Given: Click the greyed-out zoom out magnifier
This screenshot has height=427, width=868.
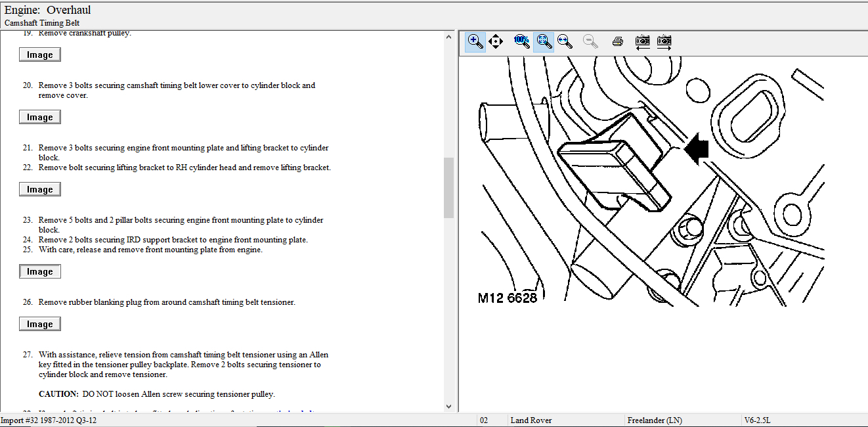Looking at the screenshot, I should (591, 42).
